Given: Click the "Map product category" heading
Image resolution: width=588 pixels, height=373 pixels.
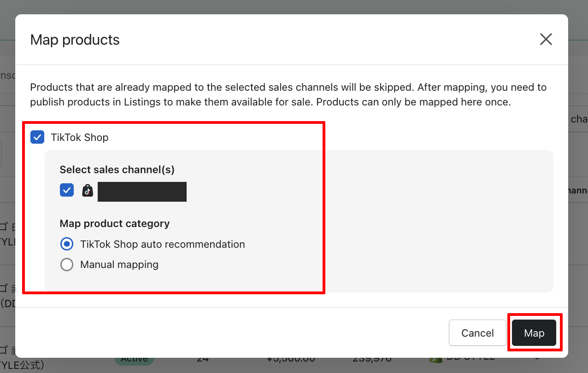Looking at the screenshot, I should pos(115,223).
